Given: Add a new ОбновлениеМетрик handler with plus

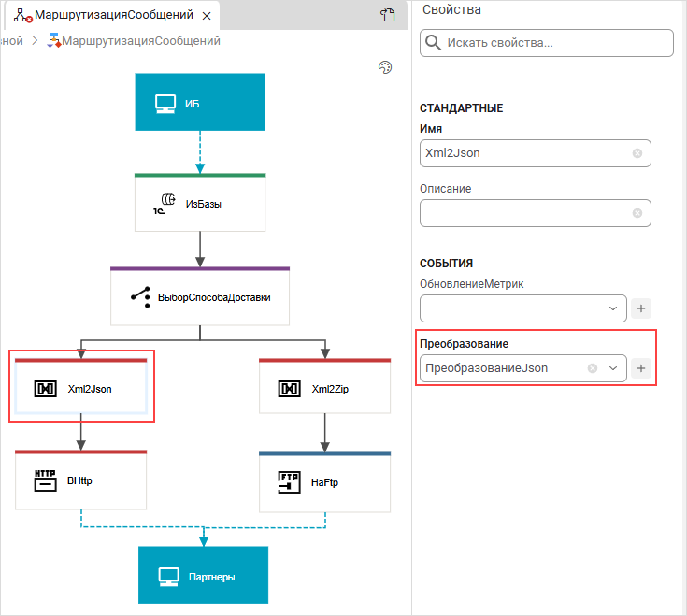Looking at the screenshot, I should coord(641,308).
